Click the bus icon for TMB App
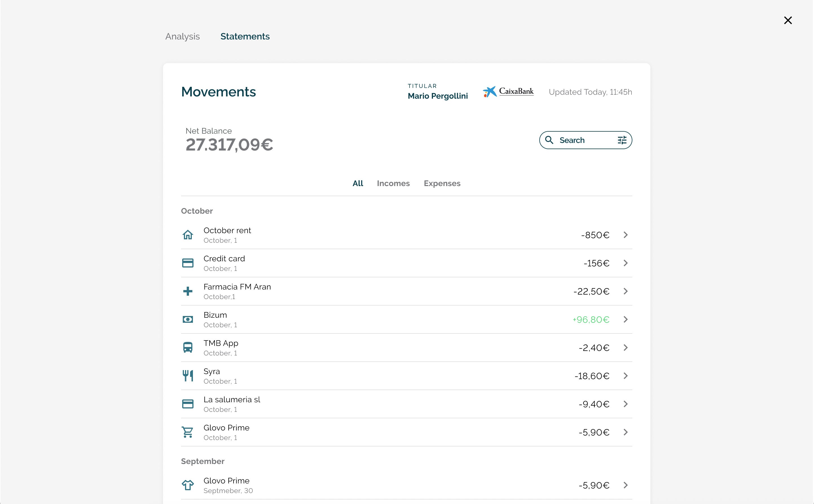Image resolution: width=814 pixels, height=504 pixels. tap(188, 348)
